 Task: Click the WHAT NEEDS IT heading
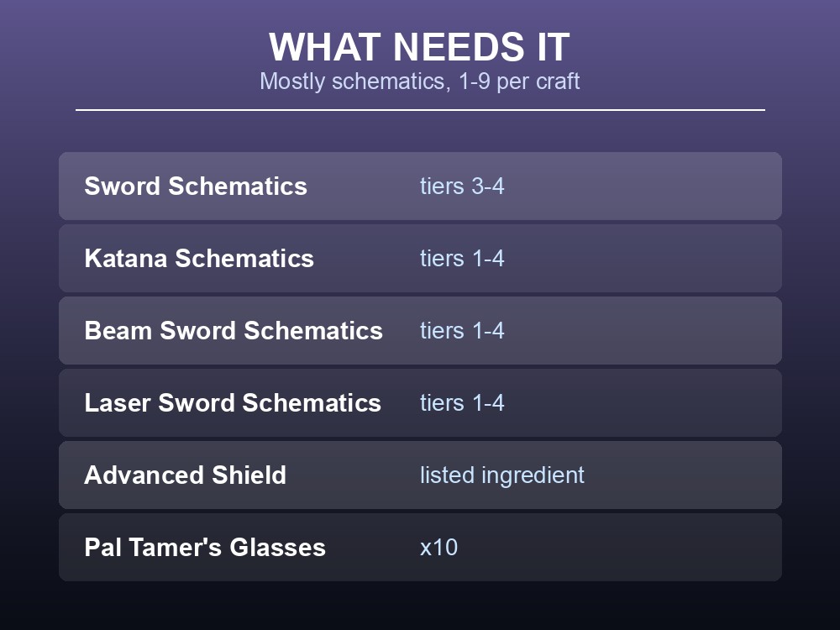click(x=419, y=47)
